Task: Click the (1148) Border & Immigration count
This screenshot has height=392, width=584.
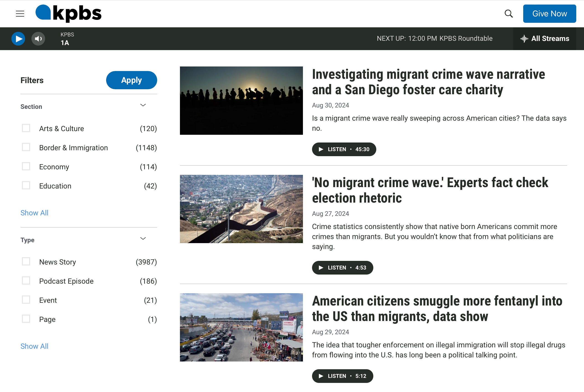Action: [x=146, y=148]
